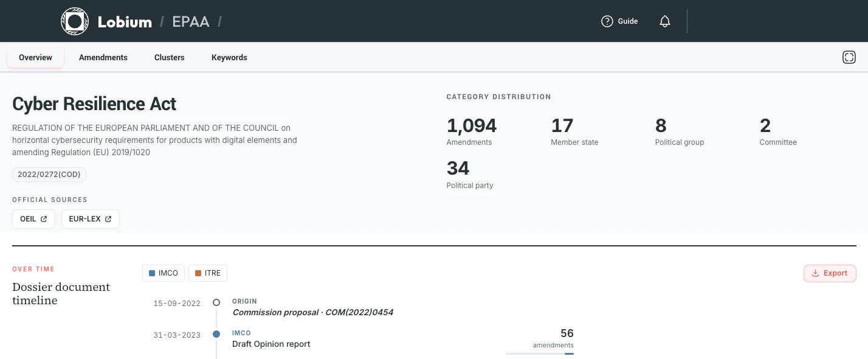
Task: Open the notifications bell
Action: [665, 21]
